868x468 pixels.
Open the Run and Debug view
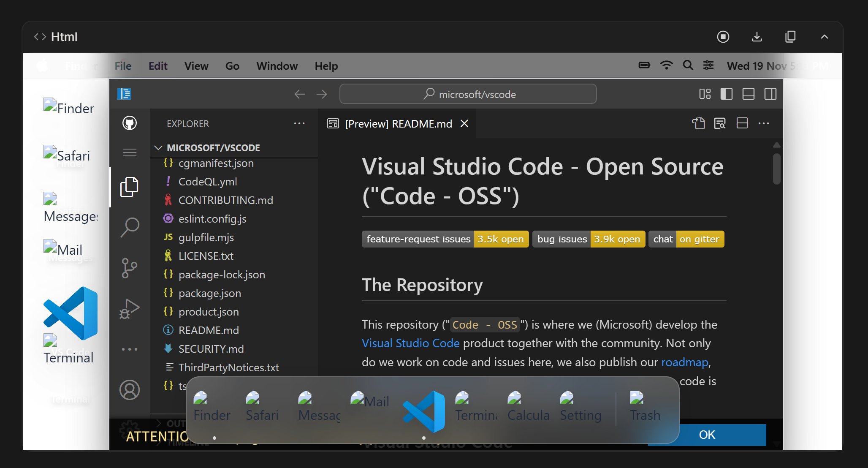pyautogui.click(x=130, y=309)
